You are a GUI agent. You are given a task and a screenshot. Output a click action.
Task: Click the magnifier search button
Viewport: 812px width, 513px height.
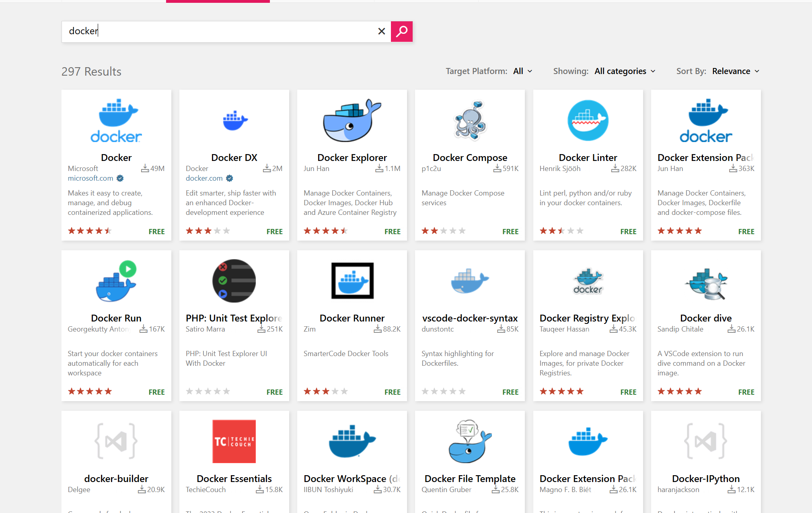[x=401, y=31]
